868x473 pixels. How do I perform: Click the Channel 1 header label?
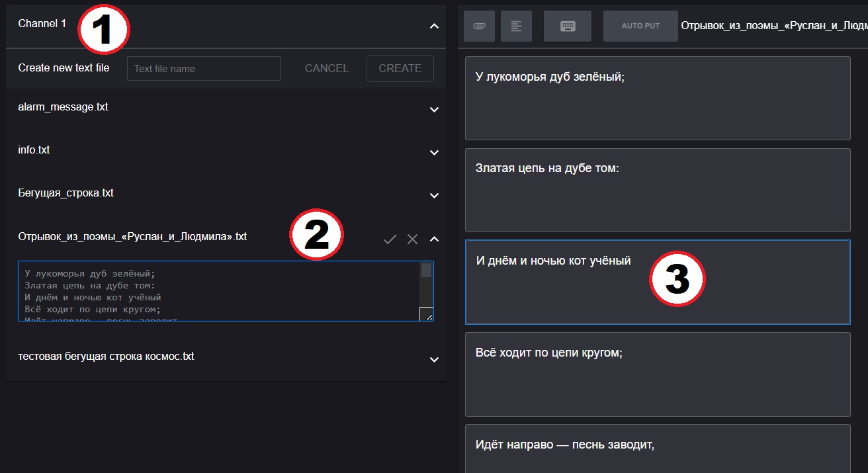(42, 23)
